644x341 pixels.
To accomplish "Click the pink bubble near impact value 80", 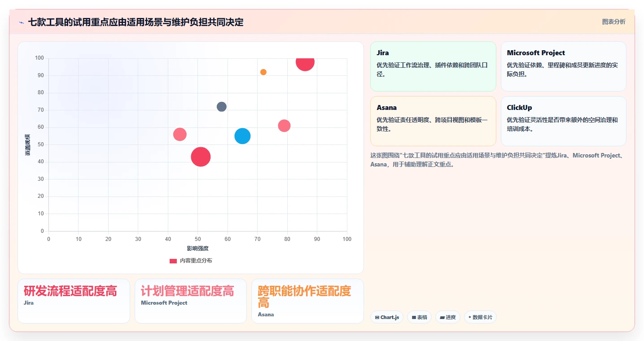I will (284, 126).
